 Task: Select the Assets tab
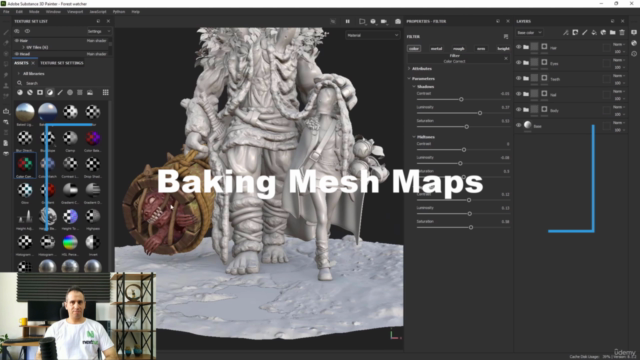21,63
